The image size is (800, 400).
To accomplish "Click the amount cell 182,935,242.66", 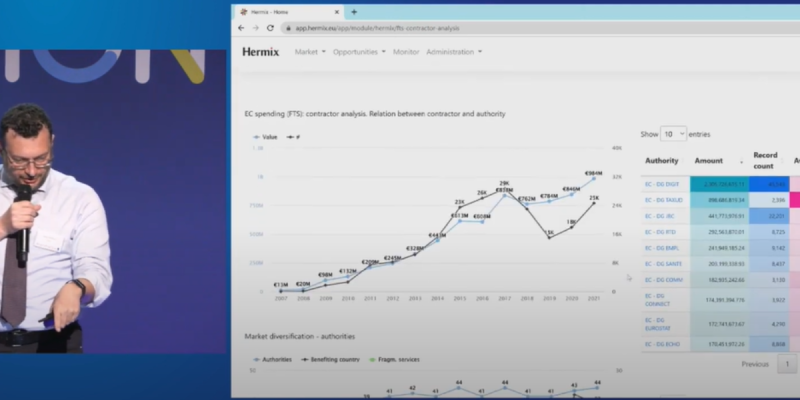I will 719,280.
